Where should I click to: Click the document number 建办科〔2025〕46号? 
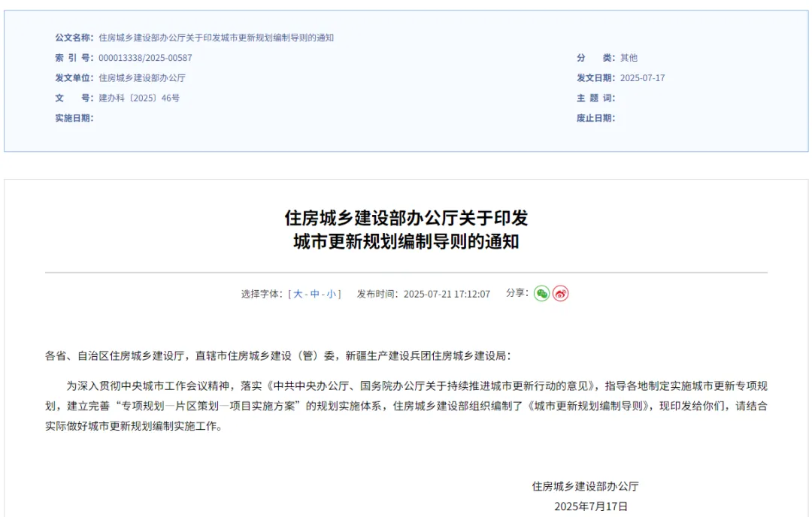[141, 98]
